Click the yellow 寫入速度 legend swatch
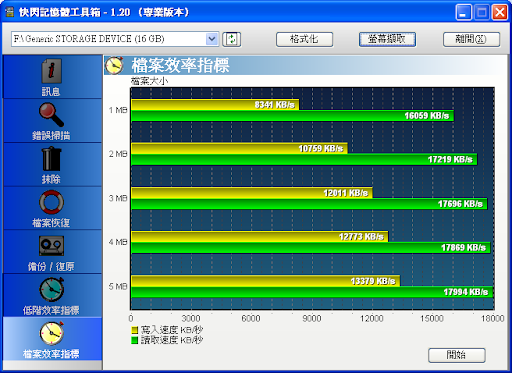This screenshot has height=373, width=512. coord(134,330)
